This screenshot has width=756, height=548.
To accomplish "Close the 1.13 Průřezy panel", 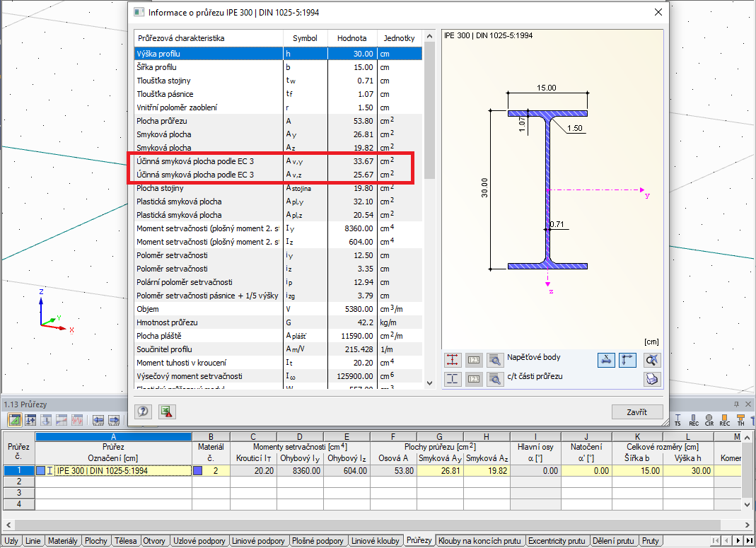I will click(748, 404).
